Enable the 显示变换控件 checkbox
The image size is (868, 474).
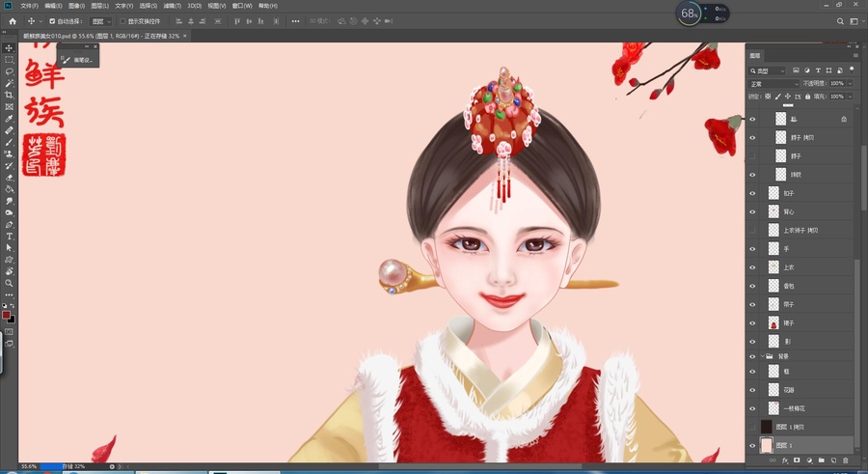tap(122, 21)
